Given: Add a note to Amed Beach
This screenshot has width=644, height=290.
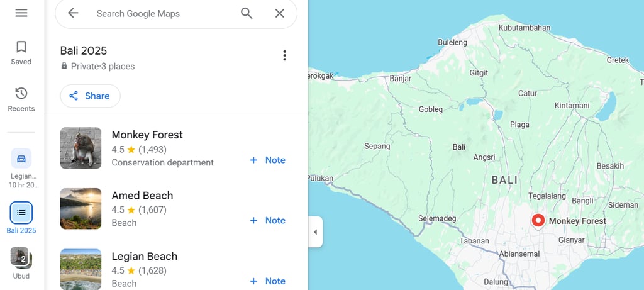Looking at the screenshot, I should tap(267, 220).
